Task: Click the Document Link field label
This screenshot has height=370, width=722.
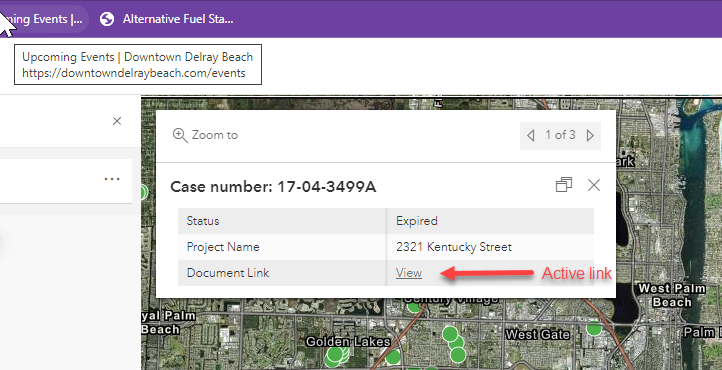Action: click(x=228, y=273)
